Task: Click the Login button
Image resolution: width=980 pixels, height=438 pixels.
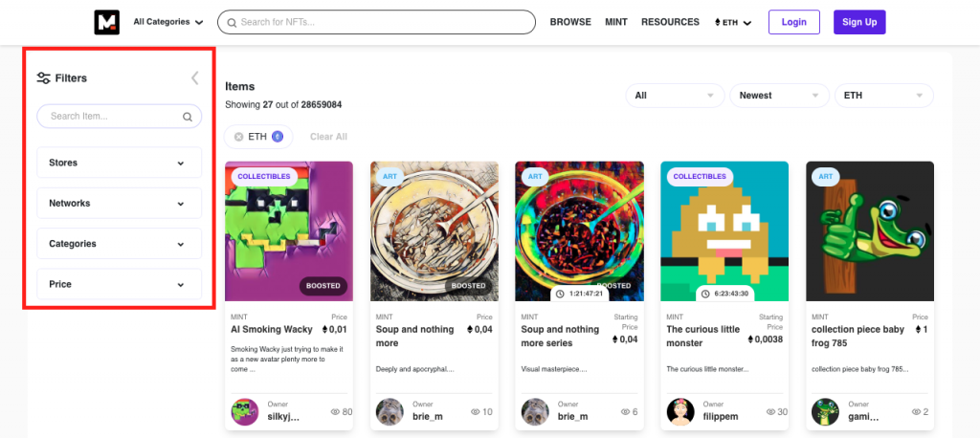Action: pos(793,22)
